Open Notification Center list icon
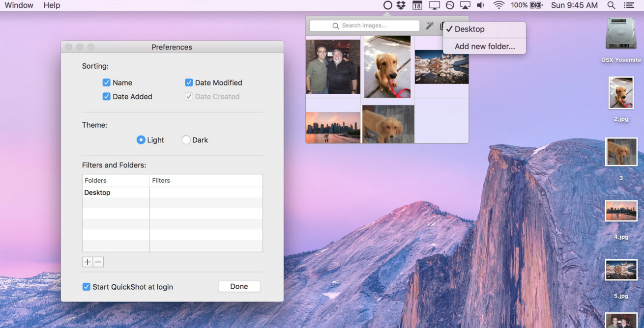 pyautogui.click(x=629, y=5)
